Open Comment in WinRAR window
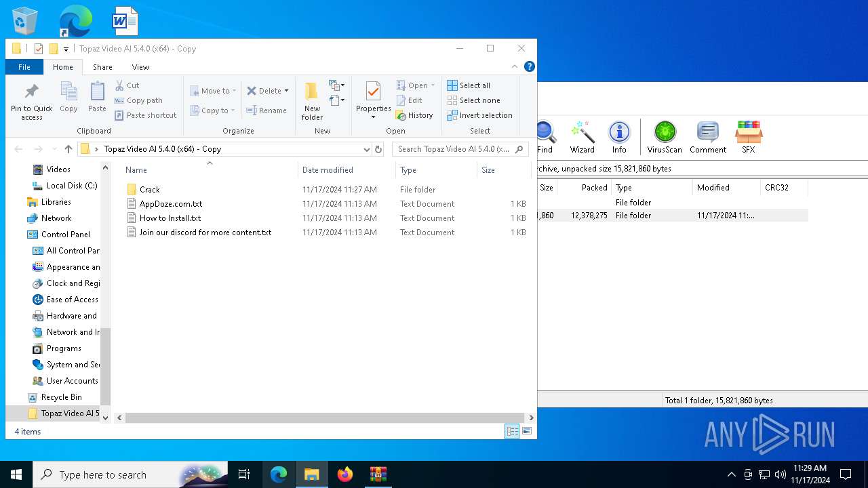 pos(708,138)
